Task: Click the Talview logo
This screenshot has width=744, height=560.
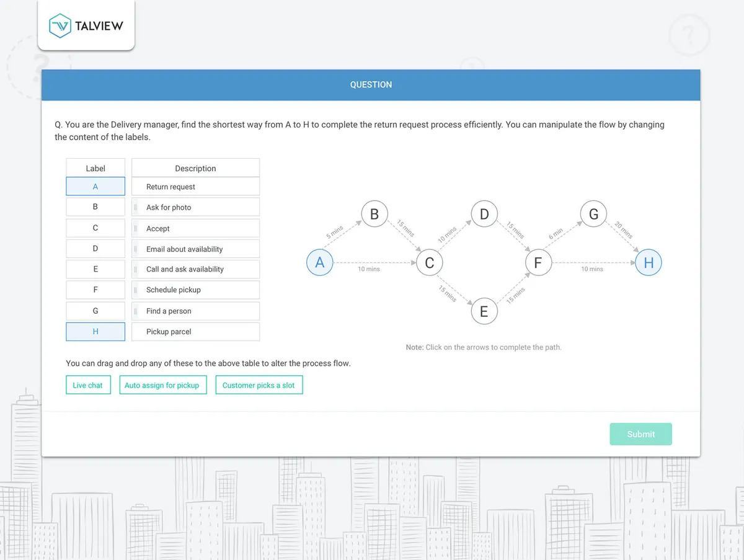Action: click(86, 25)
